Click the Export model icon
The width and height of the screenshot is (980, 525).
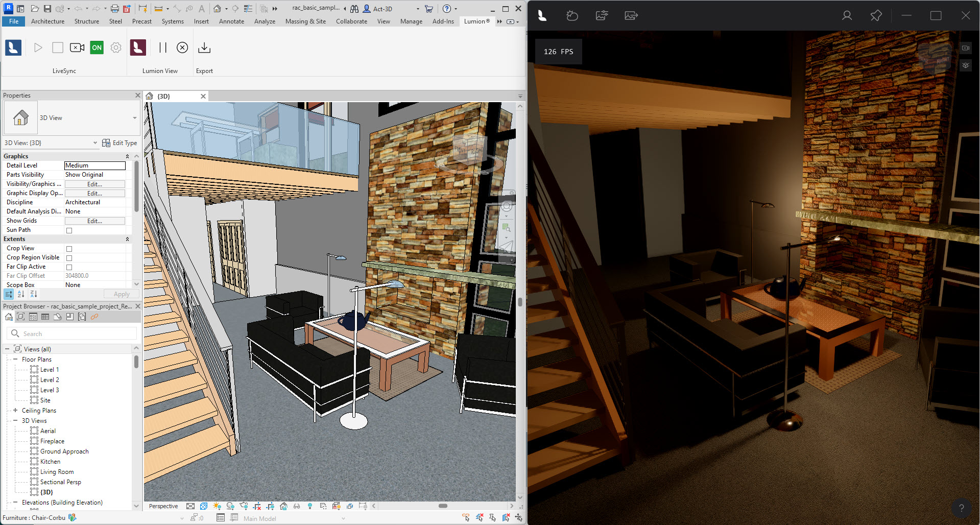pyautogui.click(x=204, y=47)
